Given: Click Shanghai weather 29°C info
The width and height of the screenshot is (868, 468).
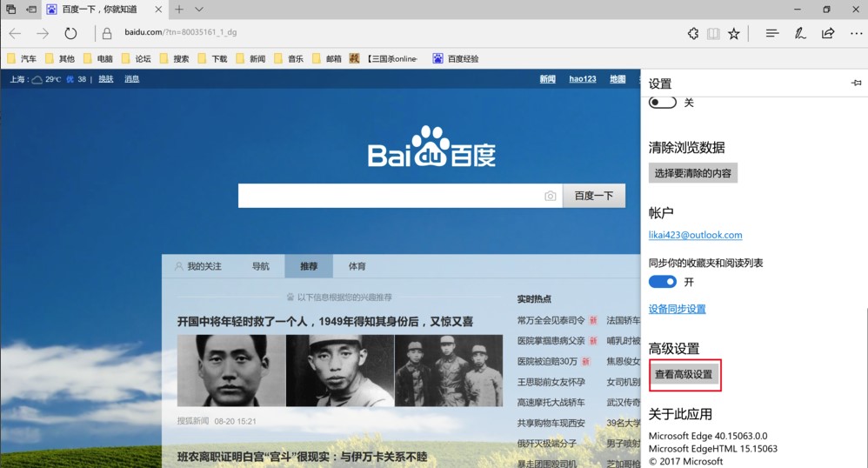Looking at the screenshot, I should [x=46, y=79].
